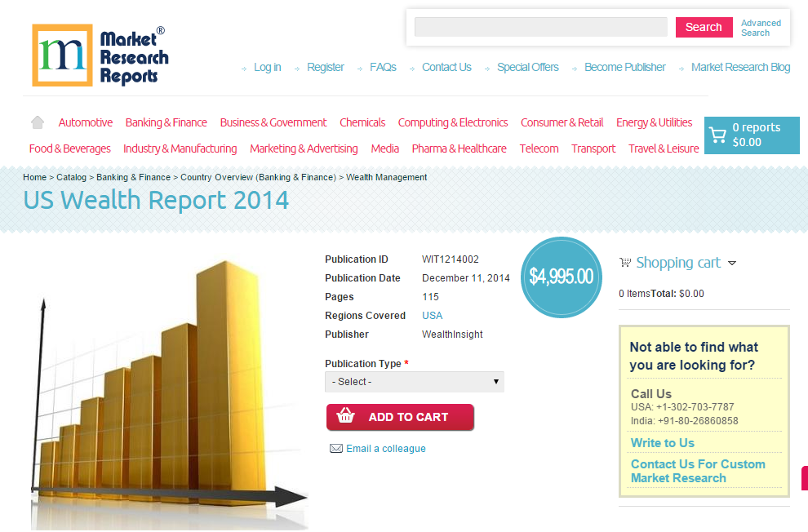
Task: Open the Publication Type select dropdown
Action: pyautogui.click(x=414, y=381)
